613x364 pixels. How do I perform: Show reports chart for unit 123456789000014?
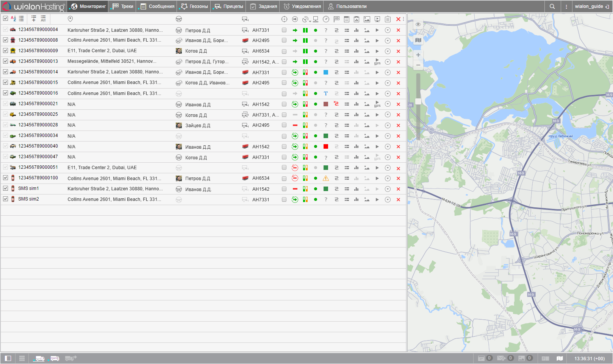(356, 72)
